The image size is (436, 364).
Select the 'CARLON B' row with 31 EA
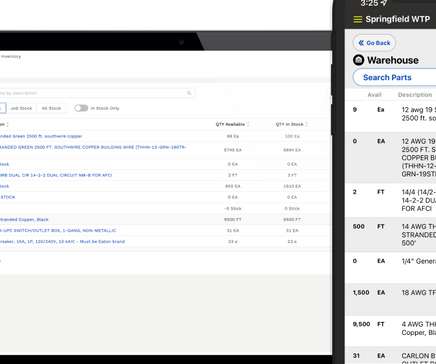pyautogui.click(x=391, y=356)
